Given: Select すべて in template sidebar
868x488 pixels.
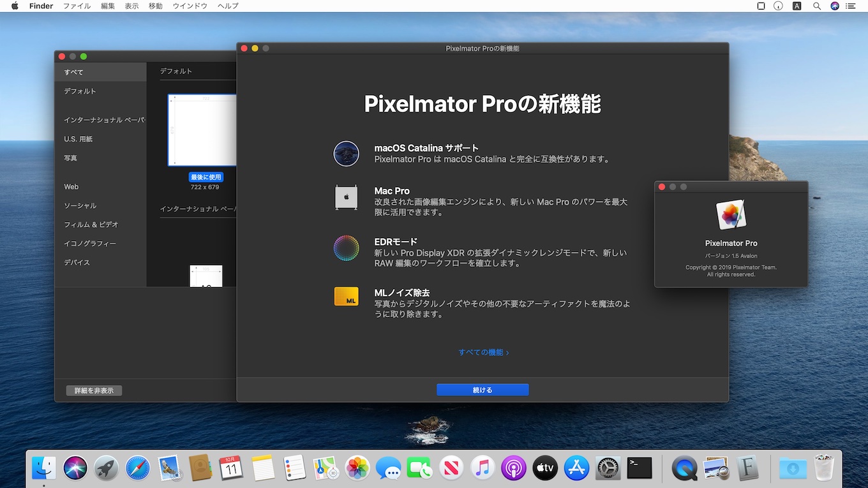Looking at the screenshot, I should pyautogui.click(x=101, y=72).
